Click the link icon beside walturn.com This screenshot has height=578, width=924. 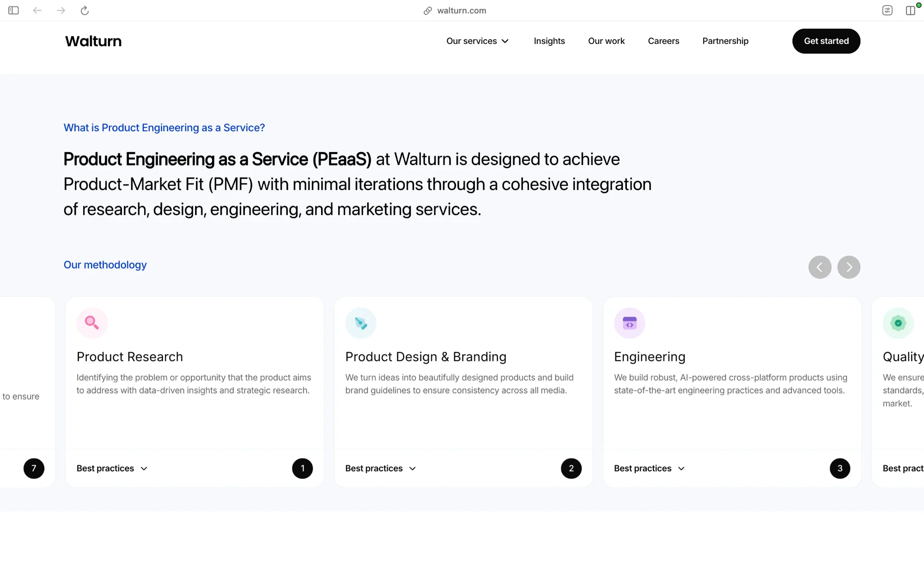(428, 11)
